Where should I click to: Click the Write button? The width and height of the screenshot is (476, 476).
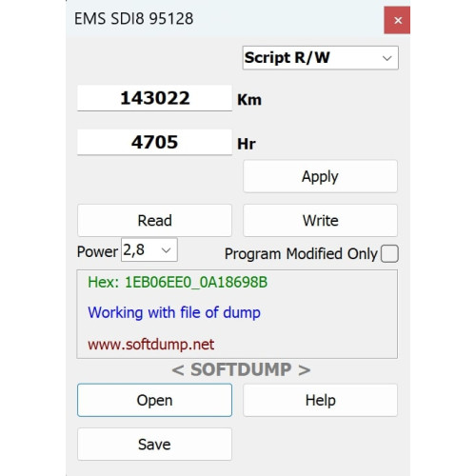pyautogui.click(x=320, y=221)
